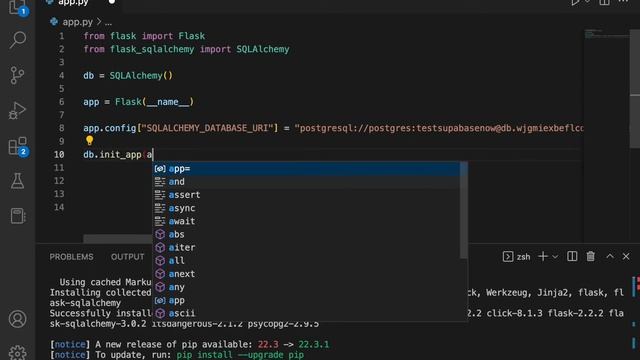Choose the 'anext' autocomplete suggestion
The height and width of the screenshot is (360, 640).
coord(307,274)
